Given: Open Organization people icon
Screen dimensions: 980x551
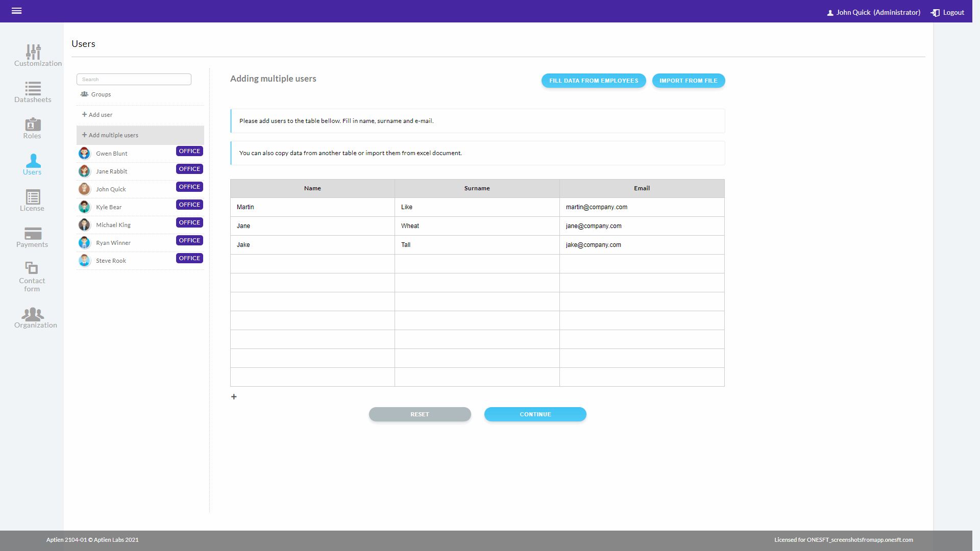Looking at the screenshot, I should pyautogui.click(x=33, y=314).
